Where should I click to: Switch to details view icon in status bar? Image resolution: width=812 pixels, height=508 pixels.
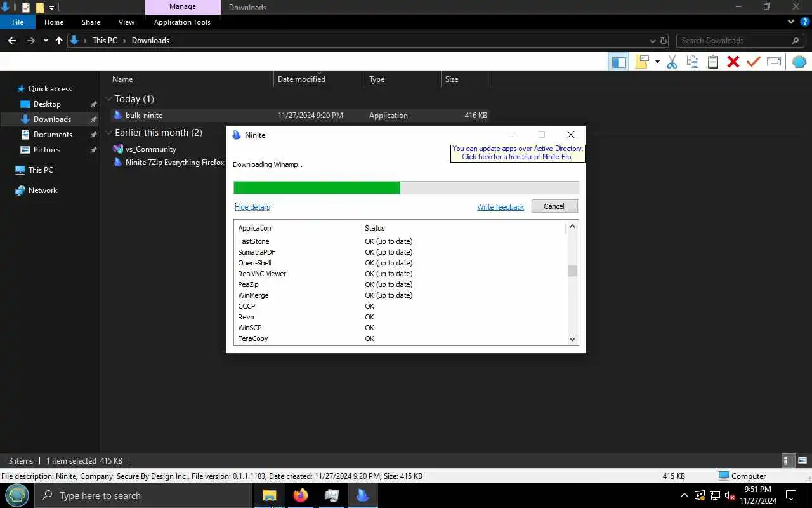(x=787, y=461)
